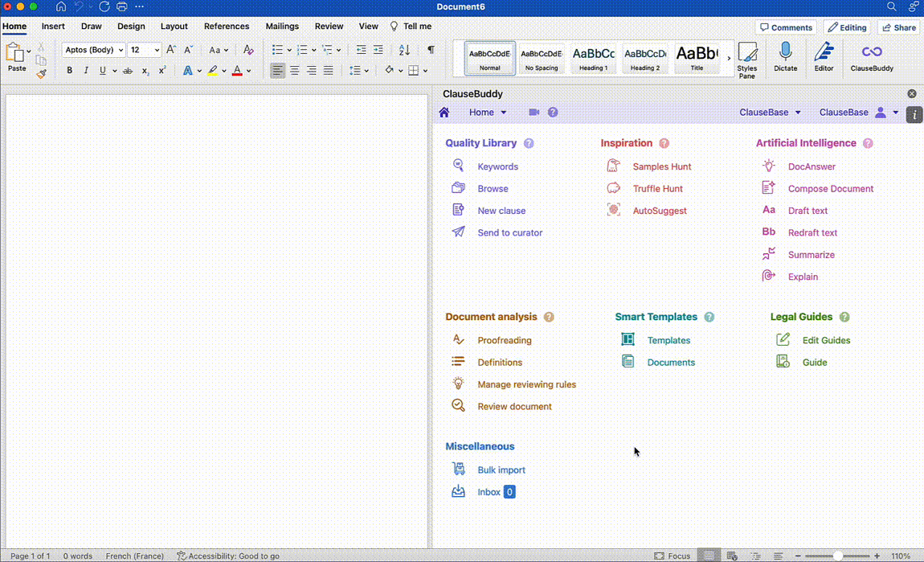Open Samples Hunt icon
924x562 pixels.
(x=613, y=166)
